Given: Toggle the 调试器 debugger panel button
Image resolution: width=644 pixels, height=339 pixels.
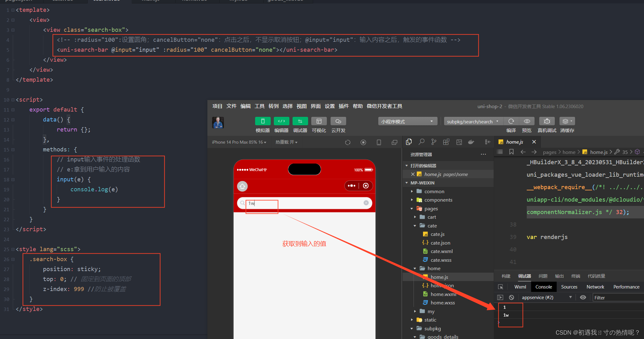Looking at the screenshot, I should point(300,121).
